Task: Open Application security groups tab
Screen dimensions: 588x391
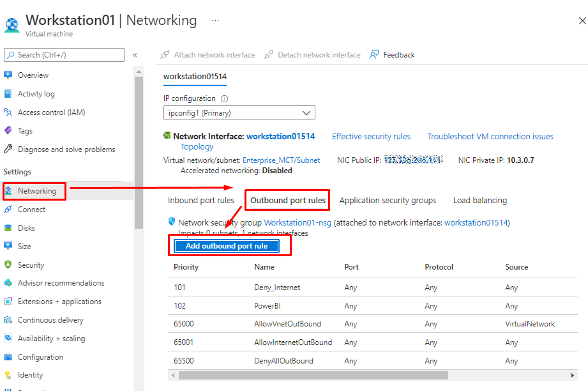Action: tap(388, 200)
